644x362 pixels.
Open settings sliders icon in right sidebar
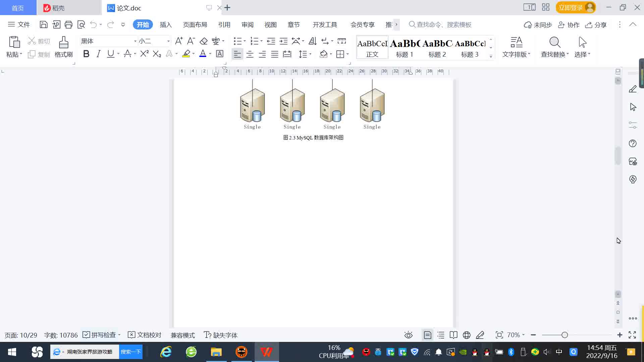point(633,125)
